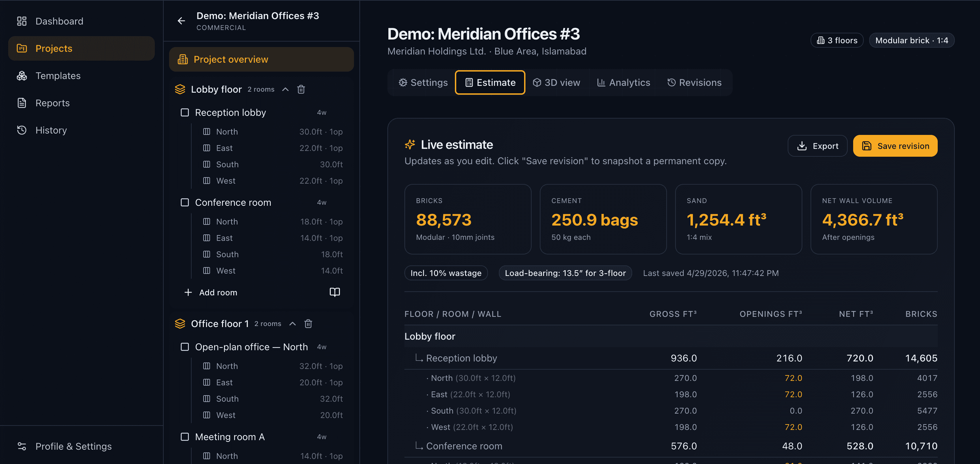Delete Office floor 1 with trash icon
This screenshot has height=464, width=980.
(x=308, y=324)
